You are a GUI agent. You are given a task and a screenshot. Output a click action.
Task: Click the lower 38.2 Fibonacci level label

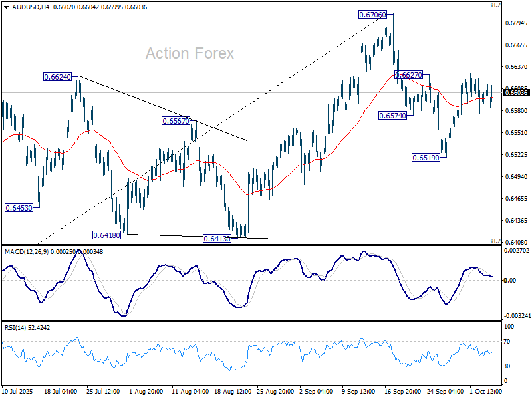click(x=495, y=241)
